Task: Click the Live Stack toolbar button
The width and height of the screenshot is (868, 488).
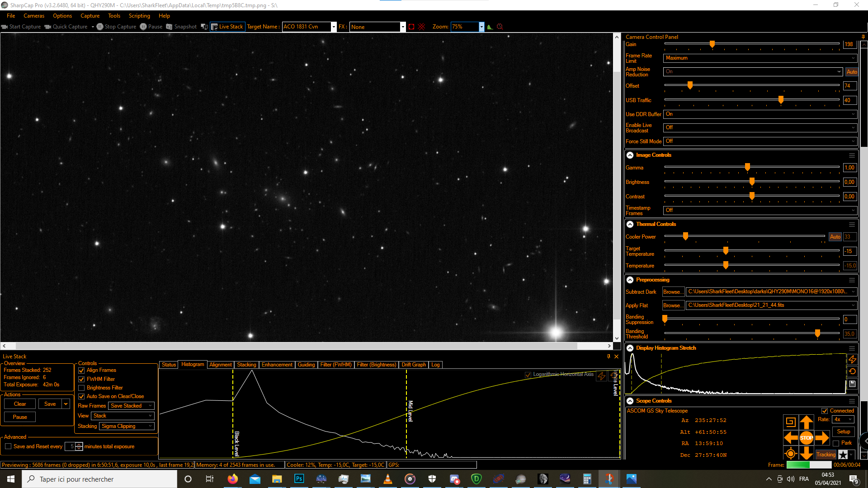Action: coord(227,27)
